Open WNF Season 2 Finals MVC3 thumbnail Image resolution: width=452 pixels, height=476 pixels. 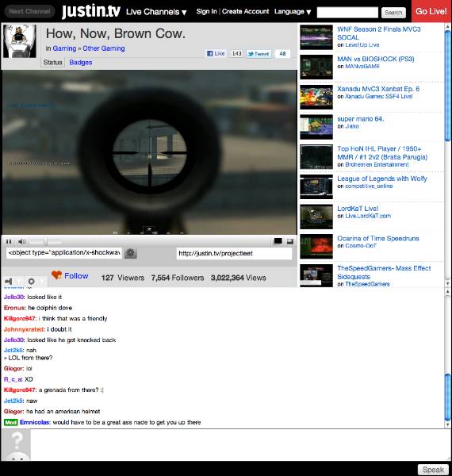click(x=316, y=37)
